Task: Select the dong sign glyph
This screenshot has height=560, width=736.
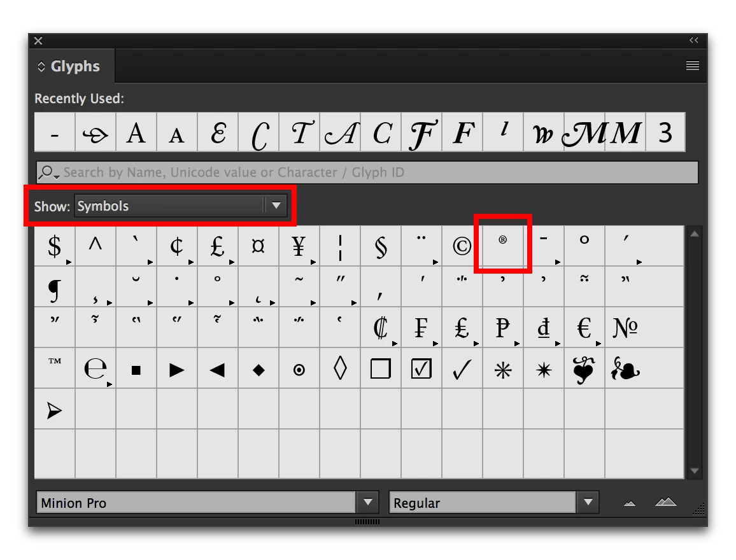Action: point(544,327)
